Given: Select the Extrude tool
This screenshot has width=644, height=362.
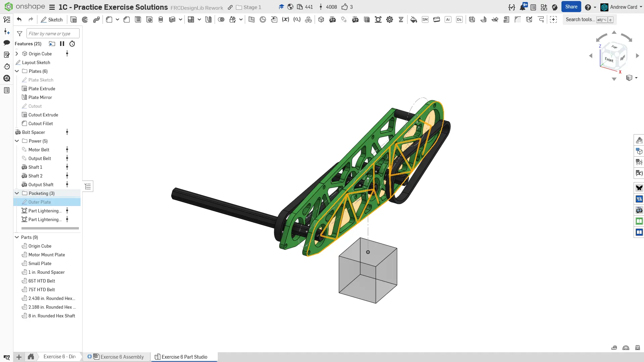Looking at the screenshot, I should pos(73,19).
